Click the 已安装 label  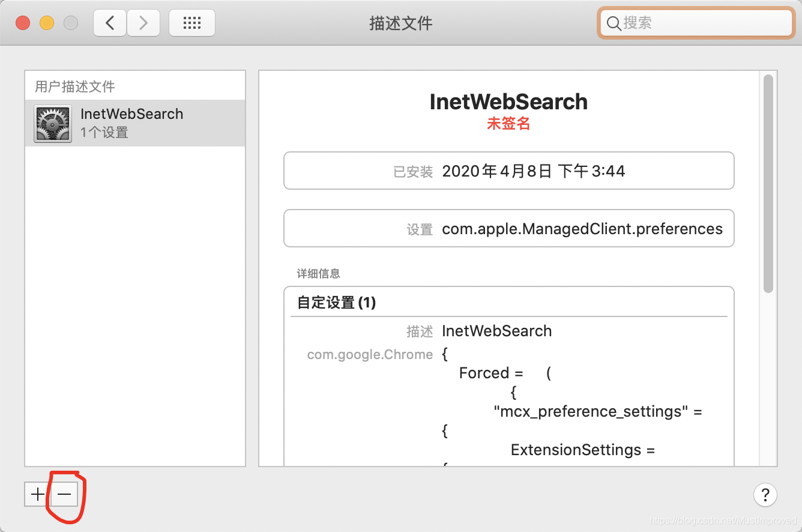413,172
